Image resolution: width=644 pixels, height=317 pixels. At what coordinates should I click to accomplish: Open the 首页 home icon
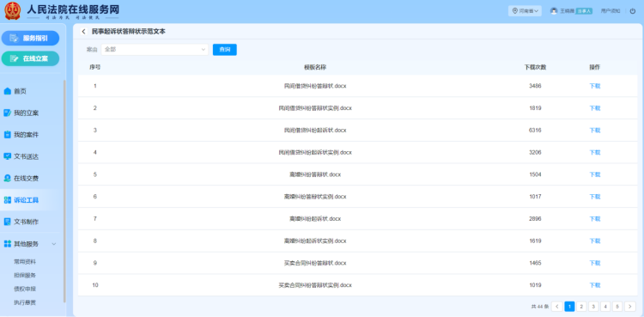[x=8, y=91]
